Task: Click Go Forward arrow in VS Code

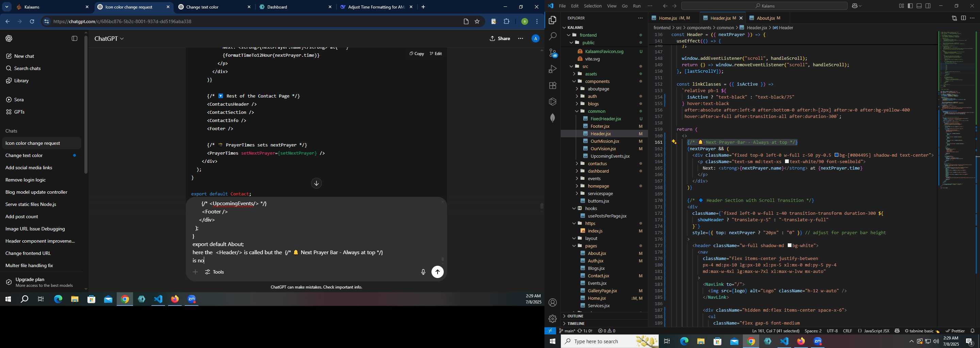Action: click(674, 6)
